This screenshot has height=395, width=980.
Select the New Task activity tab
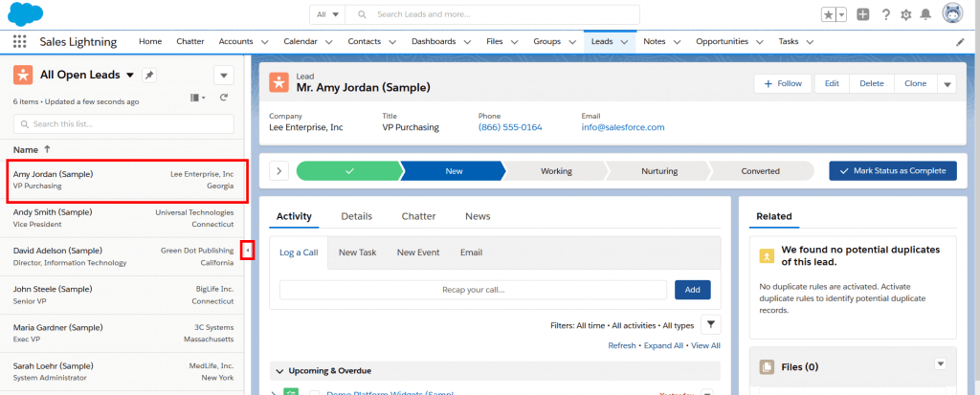coord(358,252)
